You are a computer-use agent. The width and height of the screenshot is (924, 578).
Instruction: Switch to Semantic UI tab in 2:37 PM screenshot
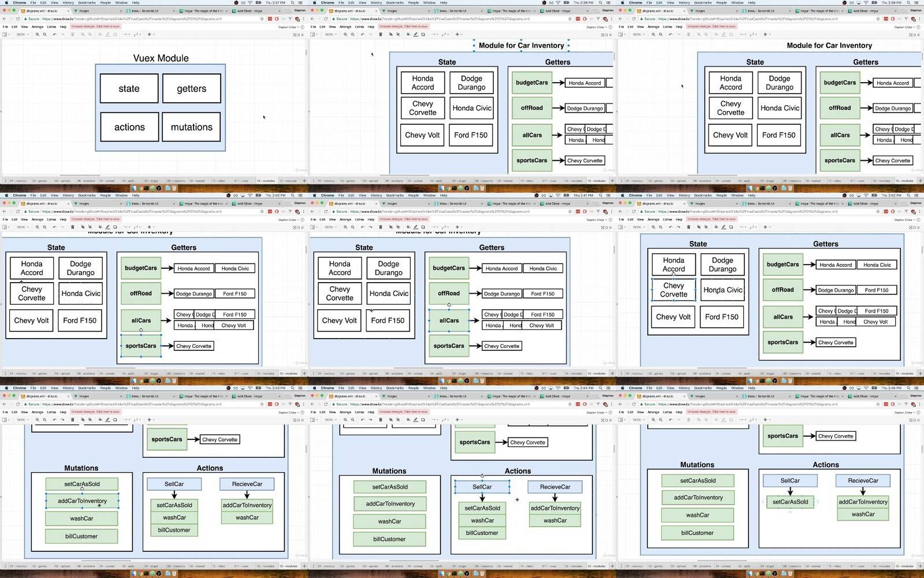(150, 11)
